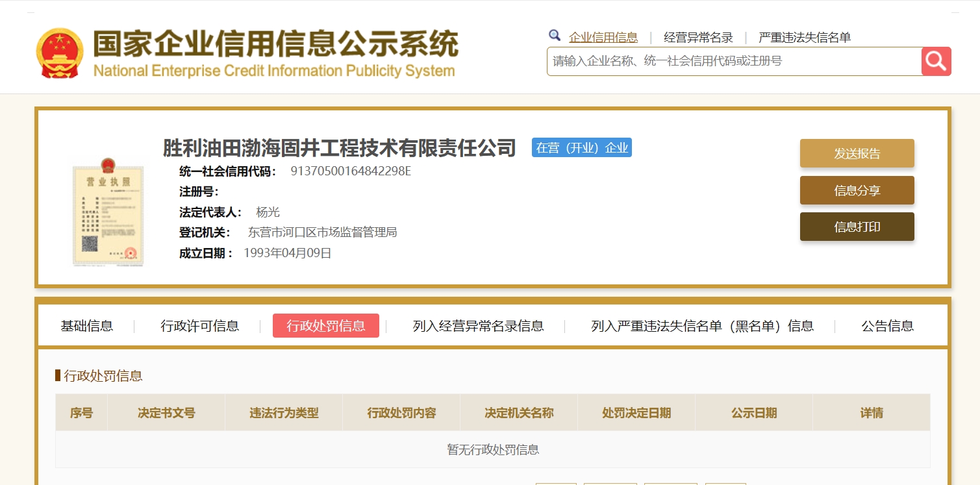Click registration authority 东营市河口区市场监督管理局

(x=323, y=232)
